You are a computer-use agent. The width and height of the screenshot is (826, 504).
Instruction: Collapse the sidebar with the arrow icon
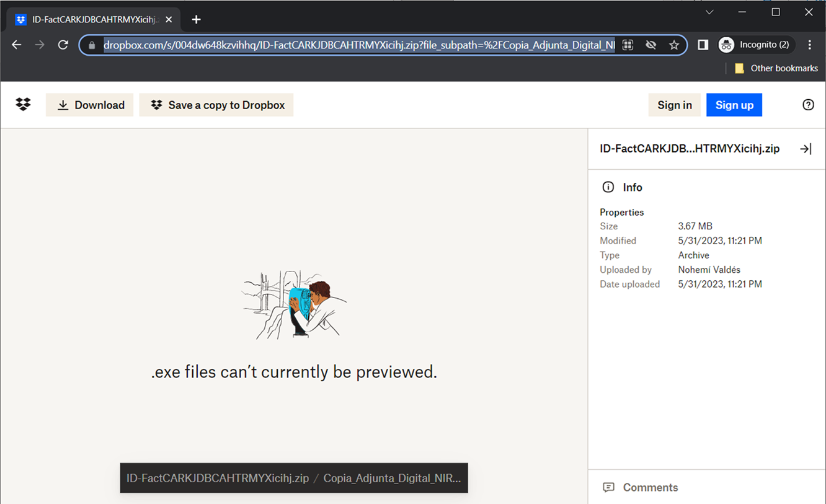(806, 149)
